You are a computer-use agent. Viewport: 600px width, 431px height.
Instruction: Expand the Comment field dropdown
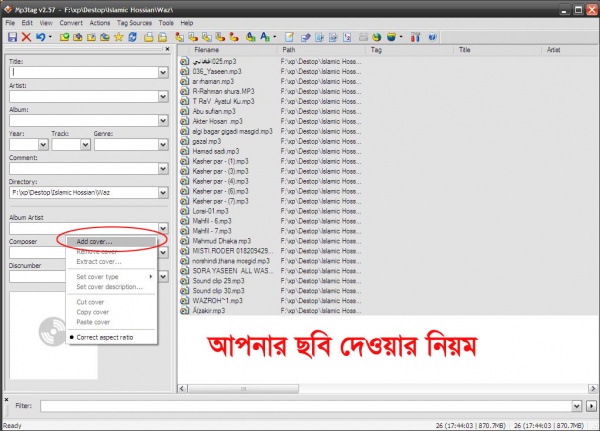(163, 168)
